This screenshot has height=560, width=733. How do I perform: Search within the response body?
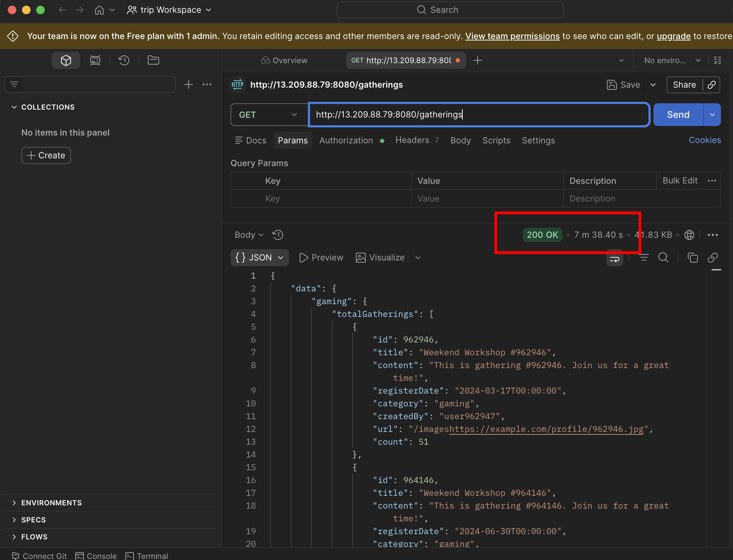pyautogui.click(x=663, y=258)
